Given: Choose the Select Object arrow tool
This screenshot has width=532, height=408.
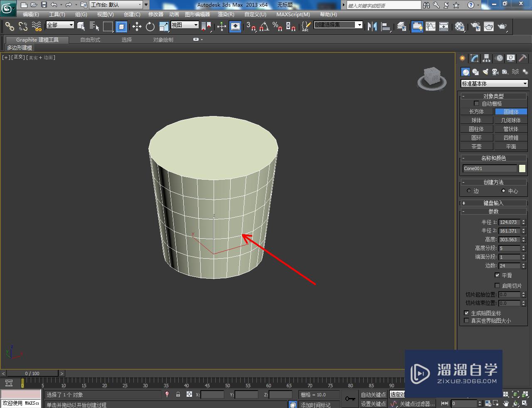Looking at the screenshot, I should coord(81,27).
